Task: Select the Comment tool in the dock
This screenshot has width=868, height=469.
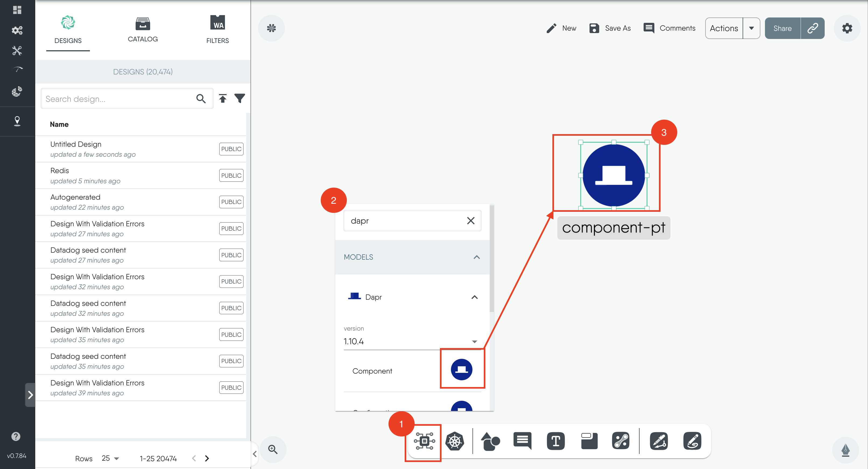Action: (x=522, y=441)
